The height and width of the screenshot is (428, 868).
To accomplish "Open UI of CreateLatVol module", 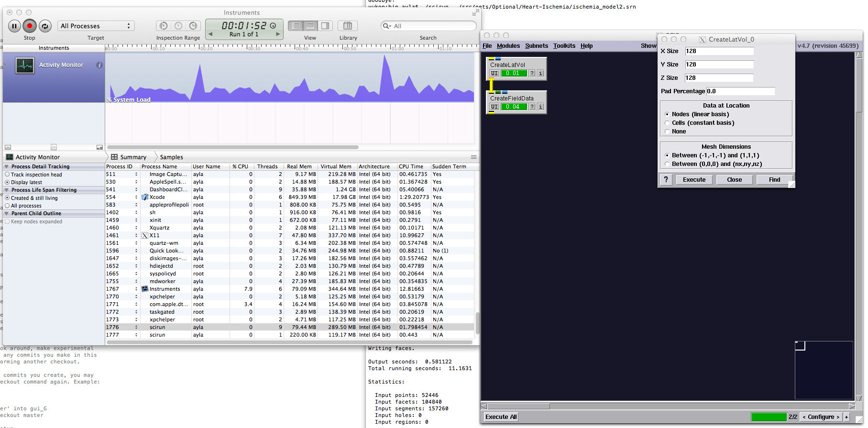I will [x=494, y=73].
